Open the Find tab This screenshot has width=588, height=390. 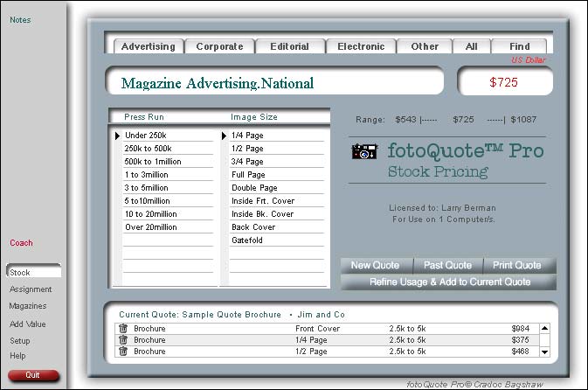pyautogui.click(x=519, y=46)
